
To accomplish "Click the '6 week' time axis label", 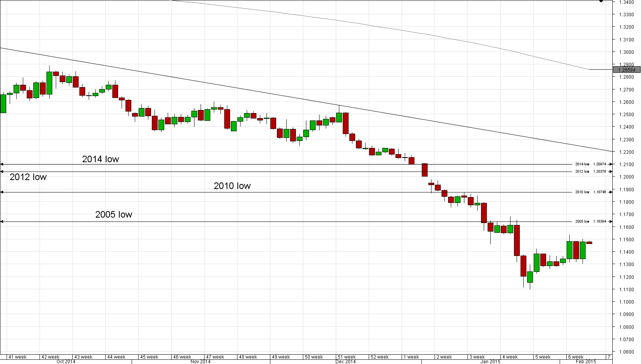I will (x=576, y=357).
